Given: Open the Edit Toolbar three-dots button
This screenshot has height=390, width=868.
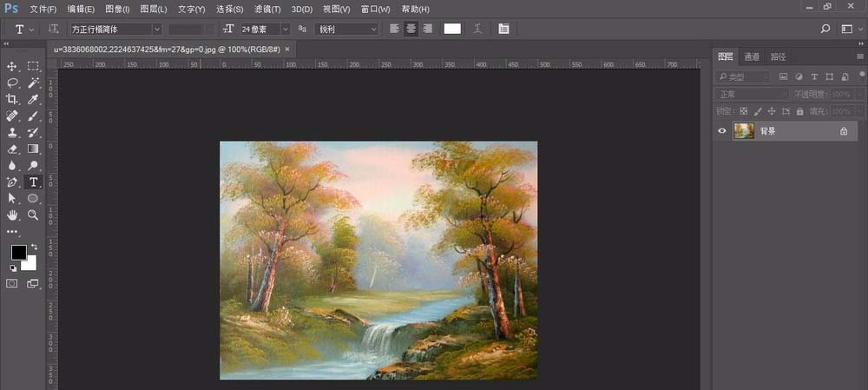Looking at the screenshot, I should (x=11, y=232).
